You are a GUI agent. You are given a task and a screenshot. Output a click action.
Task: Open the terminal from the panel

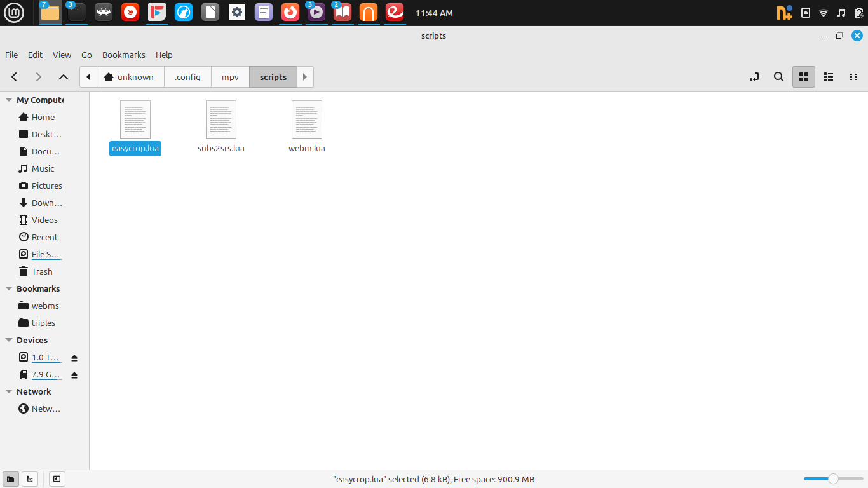[77, 13]
